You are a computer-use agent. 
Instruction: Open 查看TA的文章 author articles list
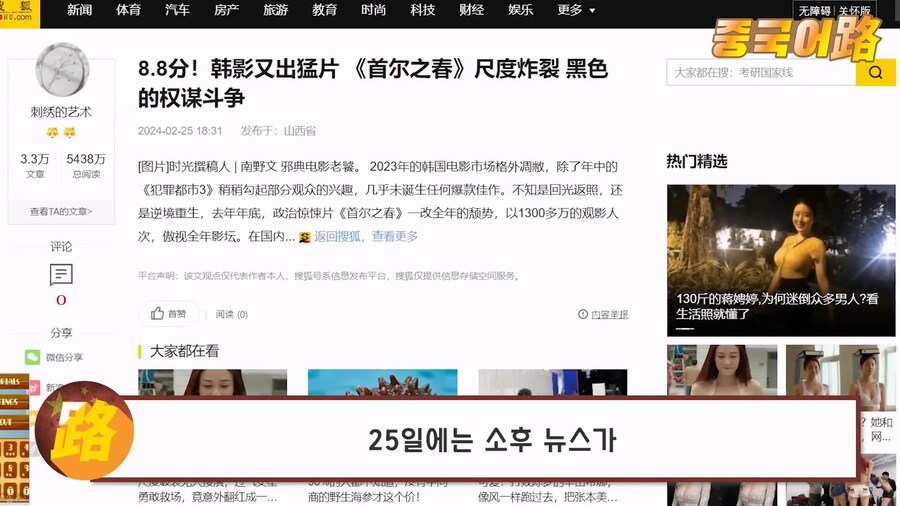61,212
